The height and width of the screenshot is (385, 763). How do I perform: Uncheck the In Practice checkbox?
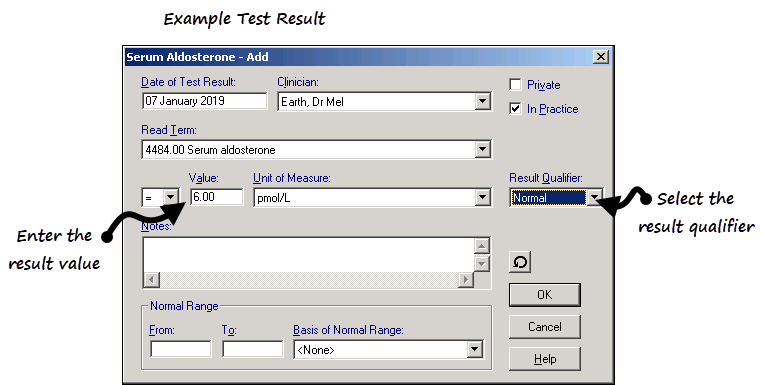(515, 109)
